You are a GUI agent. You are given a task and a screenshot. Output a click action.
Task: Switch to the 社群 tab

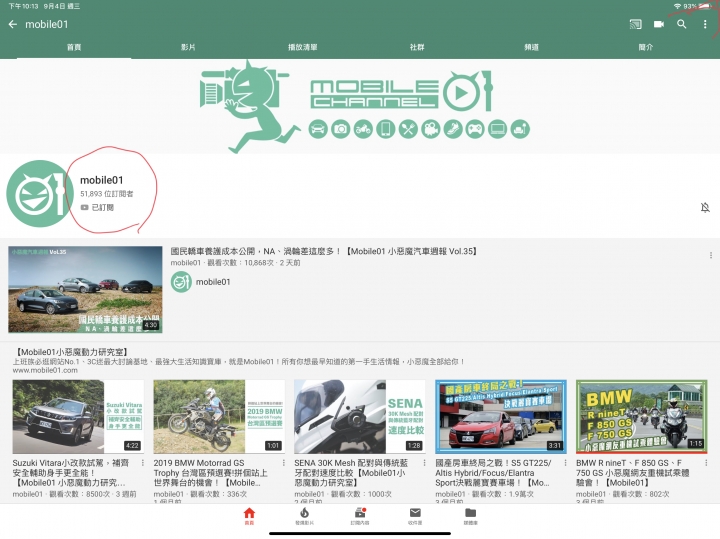(x=417, y=47)
